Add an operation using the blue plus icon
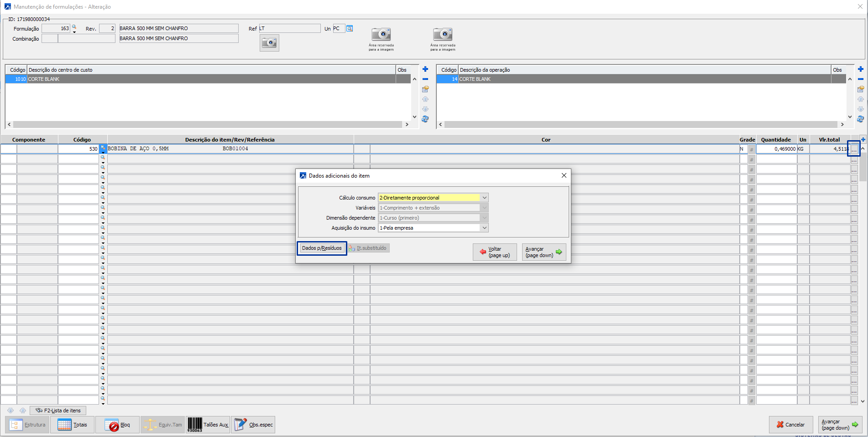The image size is (868, 437). click(x=860, y=69)
